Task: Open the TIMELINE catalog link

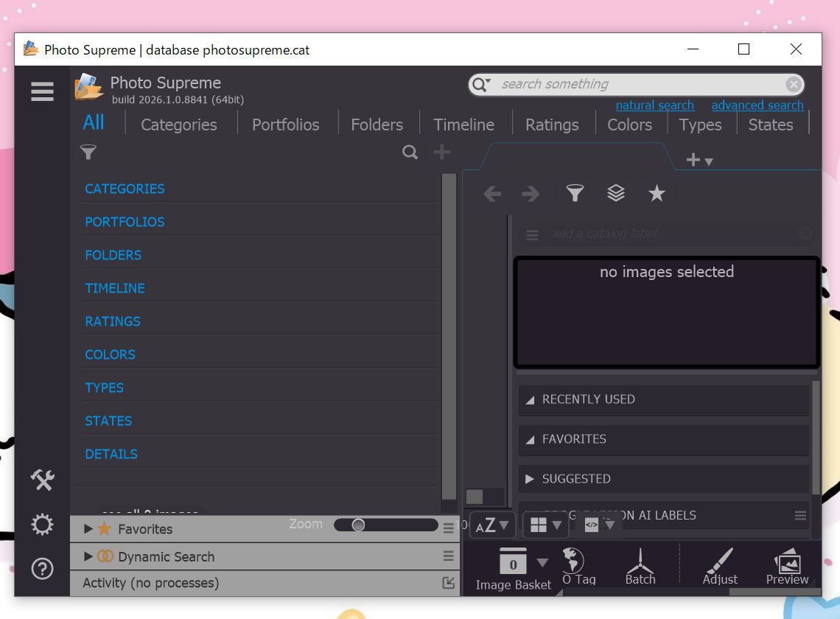Action: click(115, 289)
